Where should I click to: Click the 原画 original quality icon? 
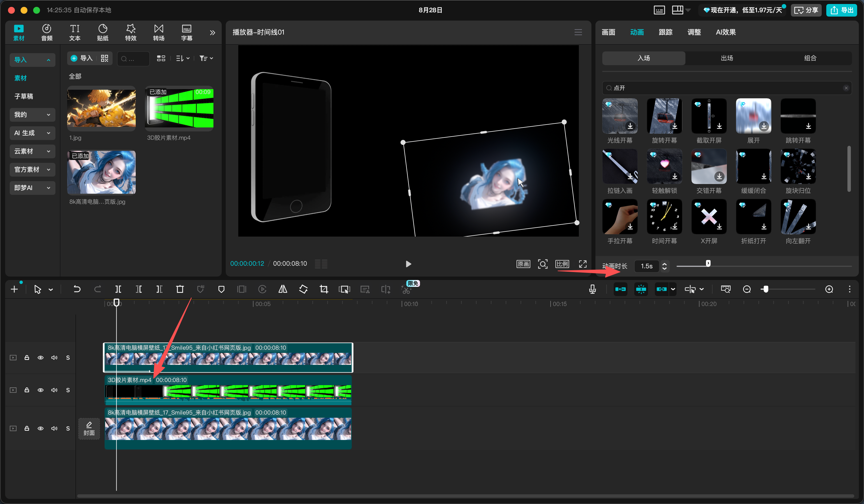(523, 264)
